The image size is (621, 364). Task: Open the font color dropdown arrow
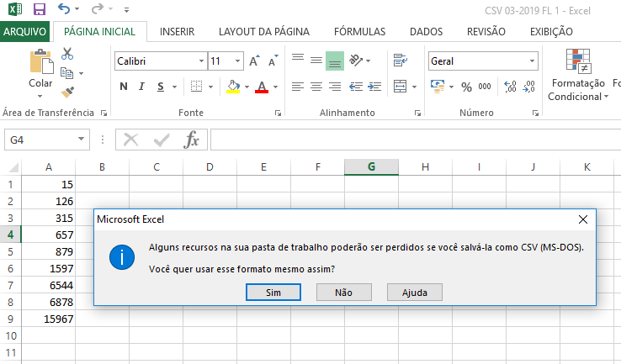(x=276, y=87)
